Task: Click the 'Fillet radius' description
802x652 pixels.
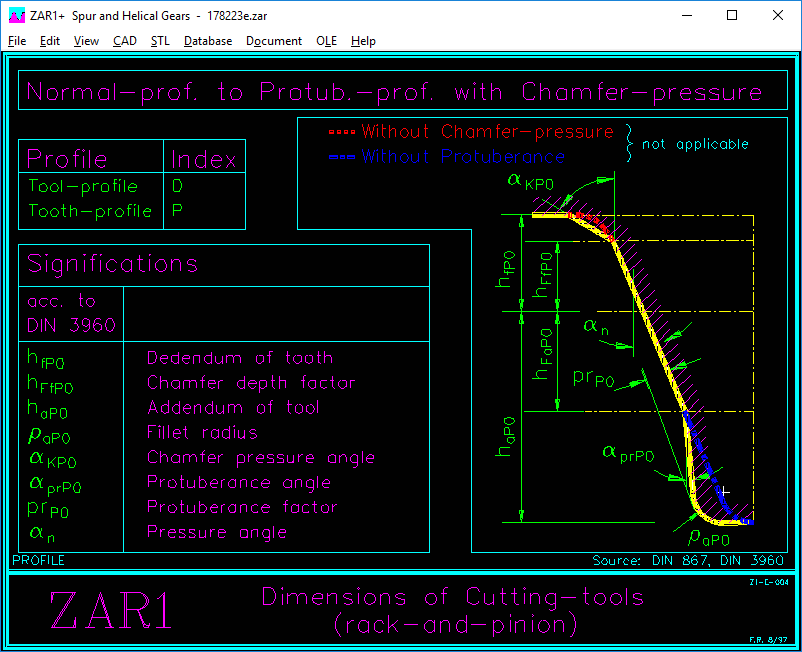Action: tap(202, 433)
